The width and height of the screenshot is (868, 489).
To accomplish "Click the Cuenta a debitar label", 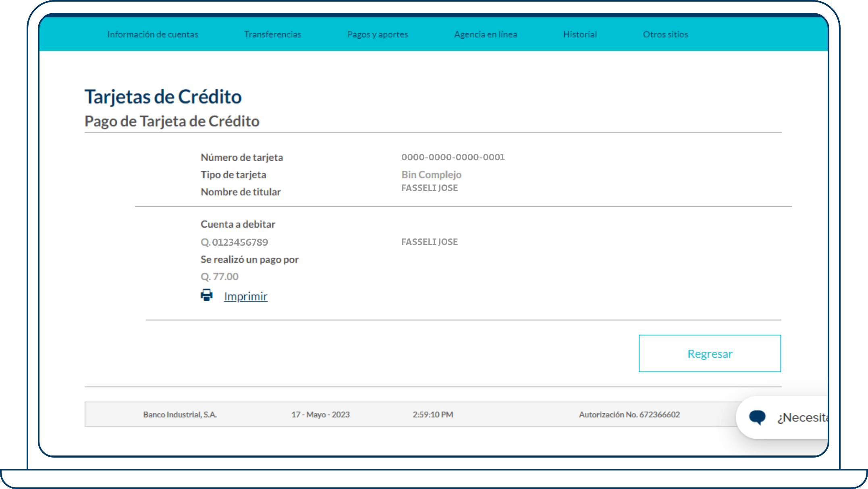I will click(x=238, y=224).
